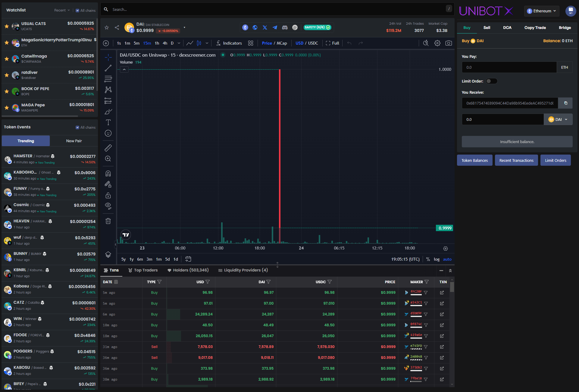
Task: Click the trash remove drawings icon
Action: pos(108,221)
